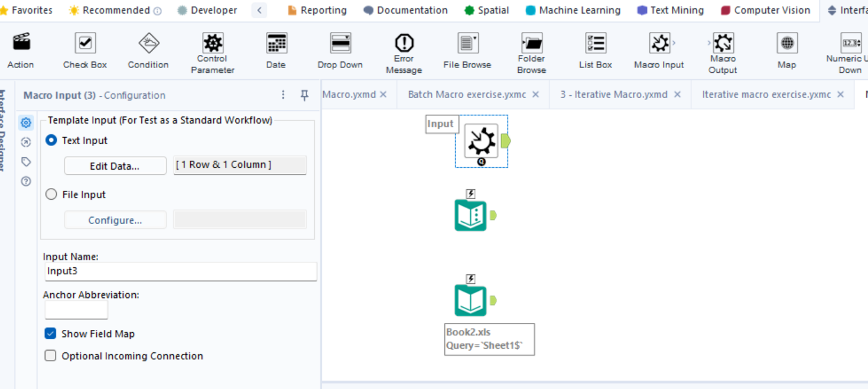Open the Text Mining tool category
The image size is (868, 389).
[671, 10]
